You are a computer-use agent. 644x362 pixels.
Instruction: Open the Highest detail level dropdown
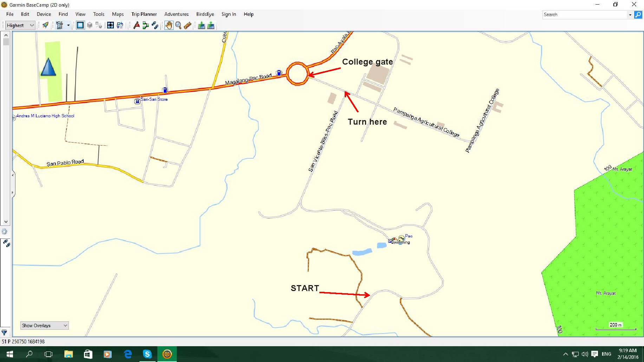pos(20,25)
